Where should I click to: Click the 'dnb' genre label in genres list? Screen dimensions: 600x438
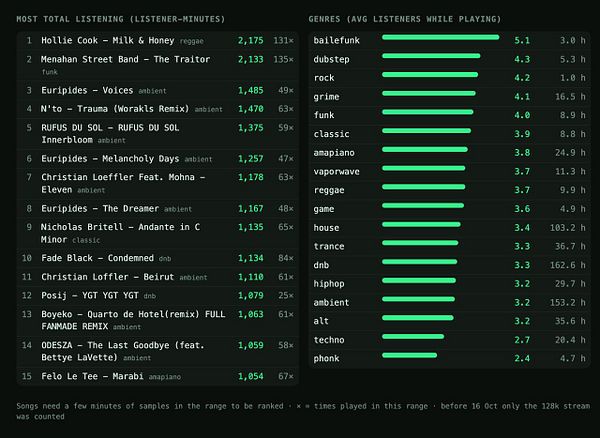[x=321, y=265]
